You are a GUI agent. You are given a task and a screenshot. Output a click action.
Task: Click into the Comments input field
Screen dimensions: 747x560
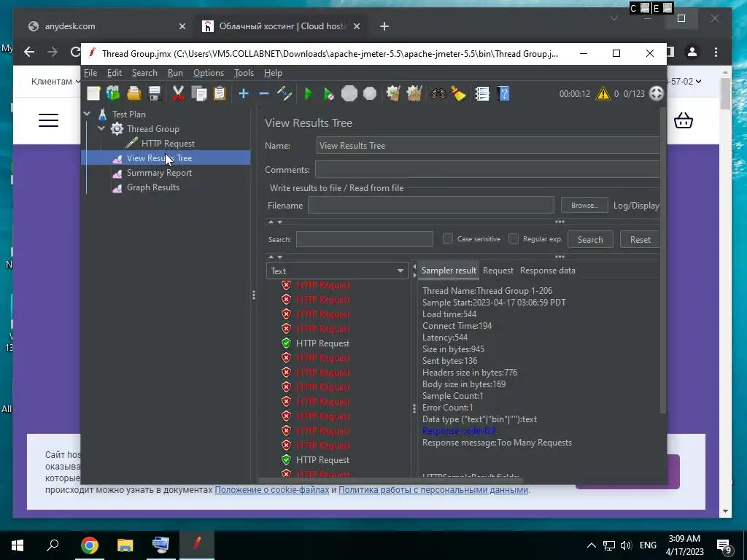coord(487,169)
